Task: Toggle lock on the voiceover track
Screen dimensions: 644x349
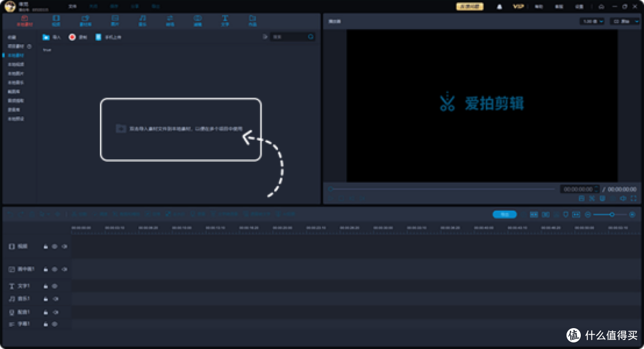Action: tap(45, 313)
